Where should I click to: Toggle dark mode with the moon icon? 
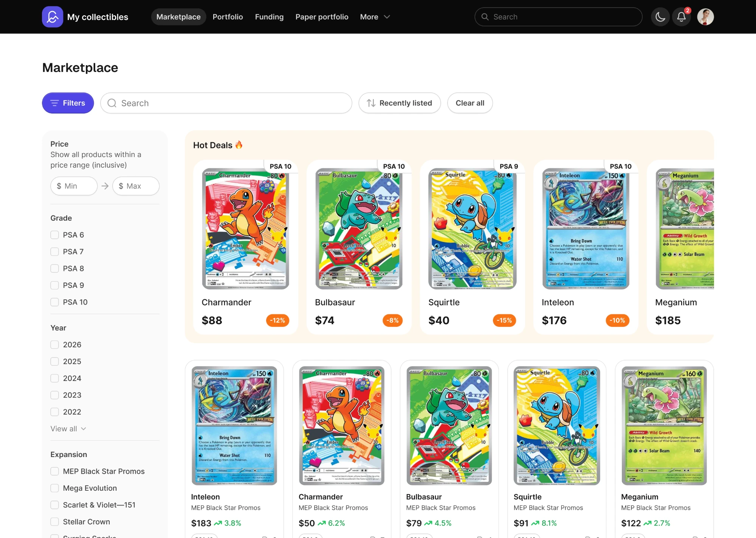tap(660, 17)
